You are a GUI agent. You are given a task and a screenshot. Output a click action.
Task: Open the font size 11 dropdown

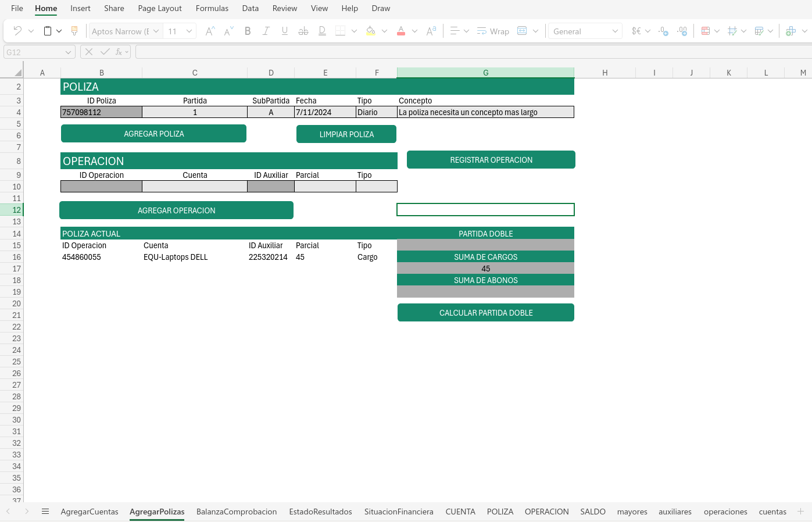coord(189,31)
